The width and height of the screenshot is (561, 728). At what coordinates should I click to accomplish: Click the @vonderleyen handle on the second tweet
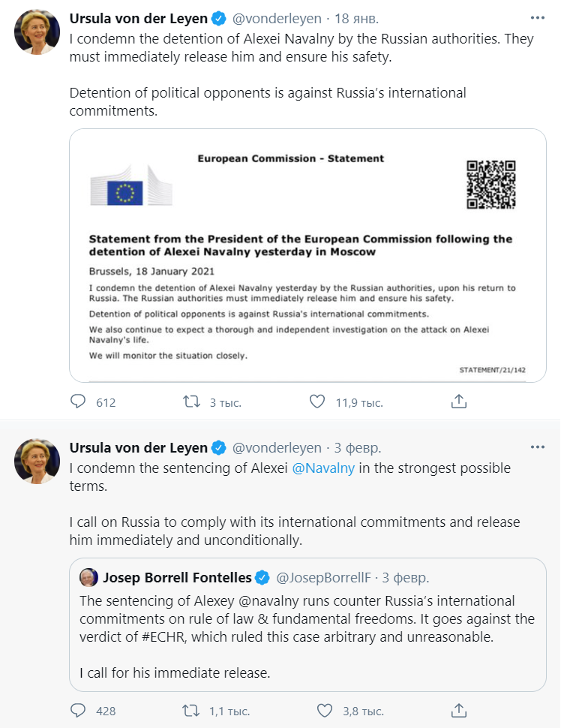point(277,448)
